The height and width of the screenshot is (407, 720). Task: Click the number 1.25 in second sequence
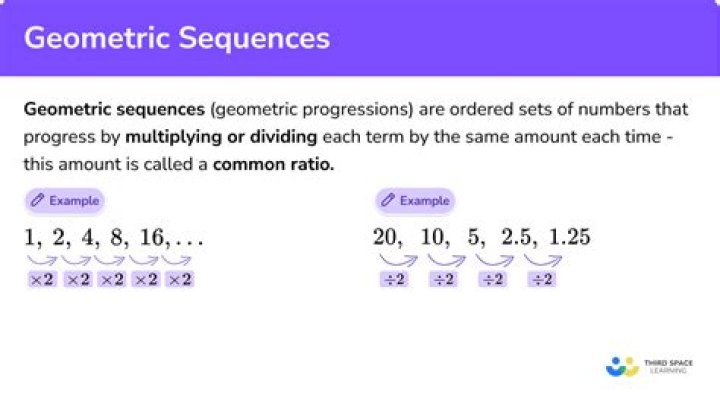click(x=569, y=237)
